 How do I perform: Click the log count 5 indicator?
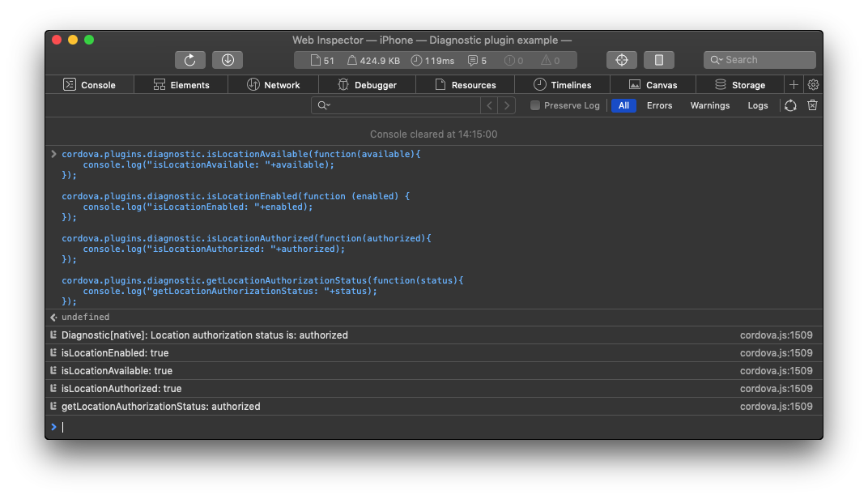(477, 61)
